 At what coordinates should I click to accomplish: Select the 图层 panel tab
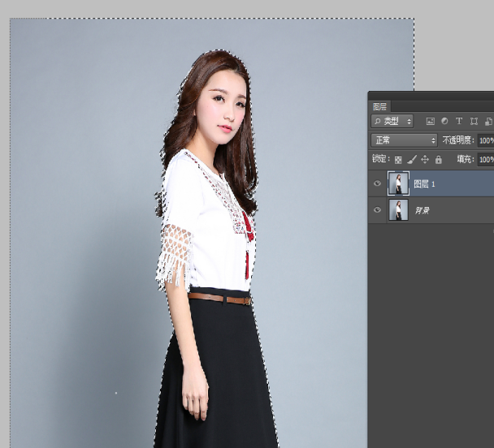[379, 106]
